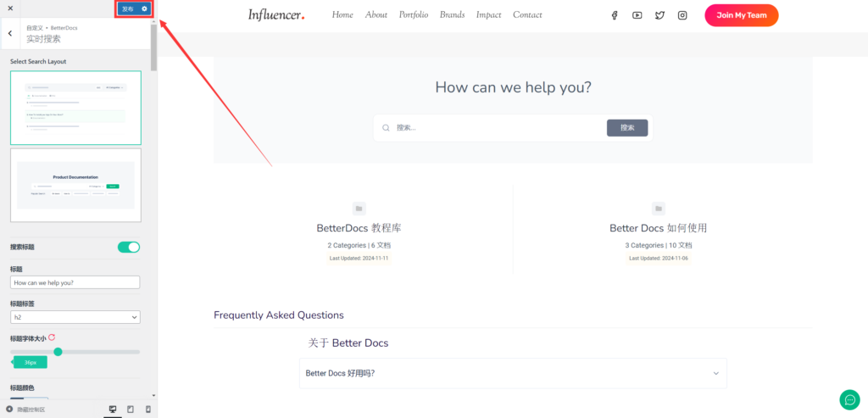Click Last Updated: 2024-11-06 label
The width and height of the screenshot is (868, 418).
pos(659,259)
